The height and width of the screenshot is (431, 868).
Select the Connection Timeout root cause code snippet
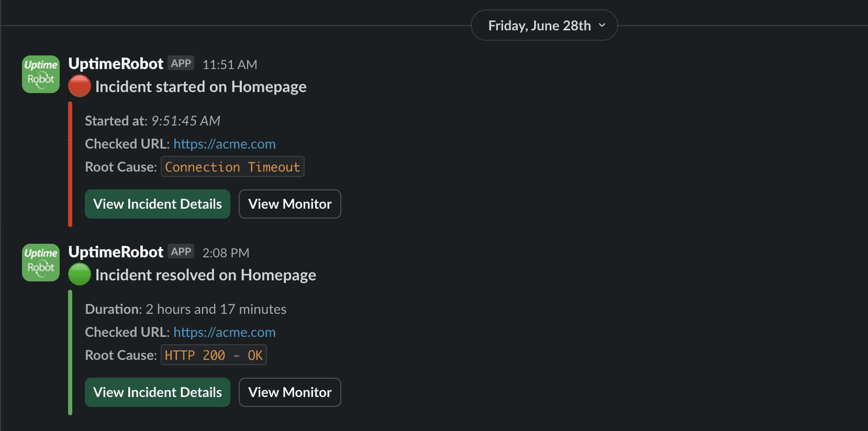pos(232,166)
